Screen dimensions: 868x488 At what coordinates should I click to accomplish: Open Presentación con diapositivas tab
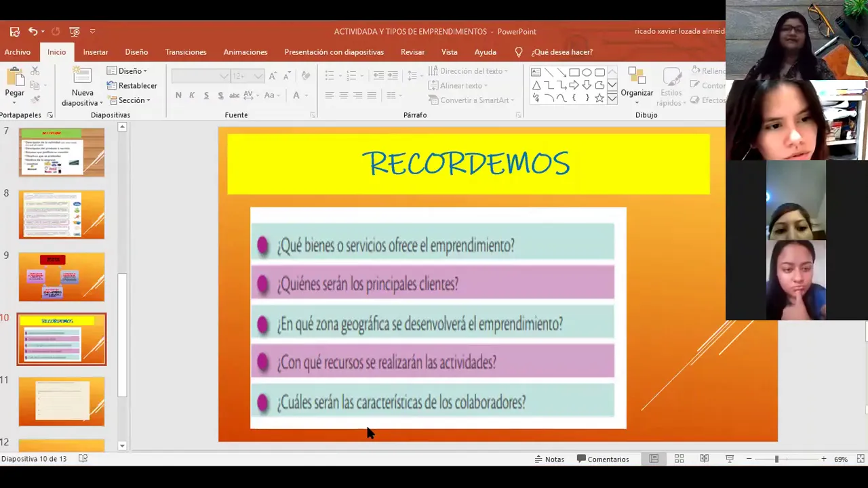(334, 52)
